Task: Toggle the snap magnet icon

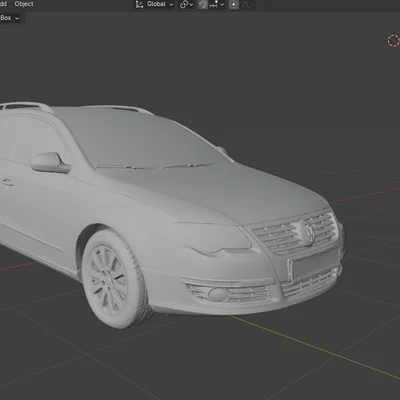Action: [x=203, y=5]
